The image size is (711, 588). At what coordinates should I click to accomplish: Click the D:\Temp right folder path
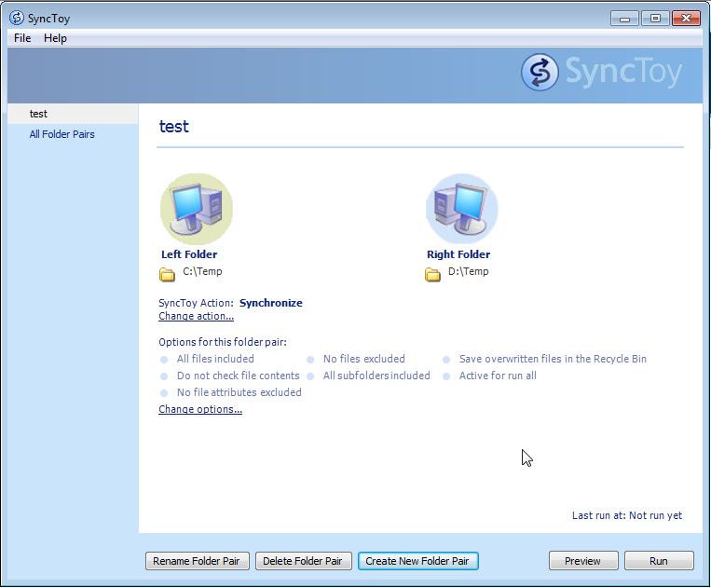coord(469,271)
